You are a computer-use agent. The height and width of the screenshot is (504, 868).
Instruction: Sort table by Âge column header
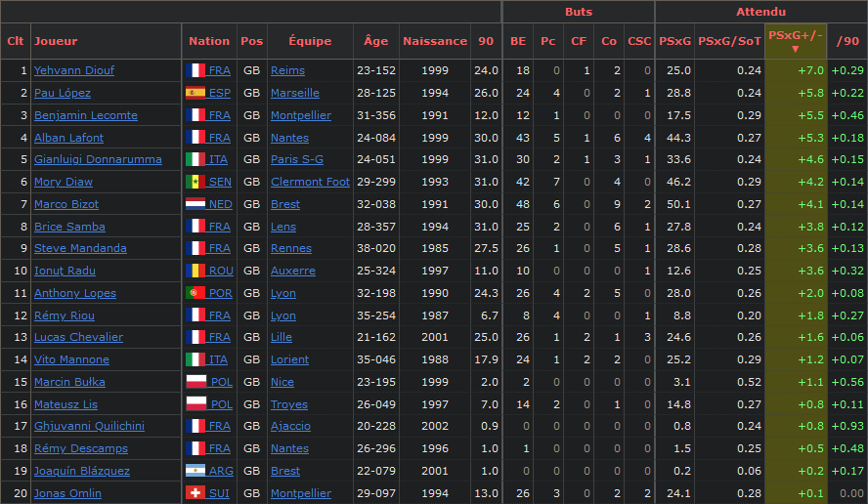[376, 41]
